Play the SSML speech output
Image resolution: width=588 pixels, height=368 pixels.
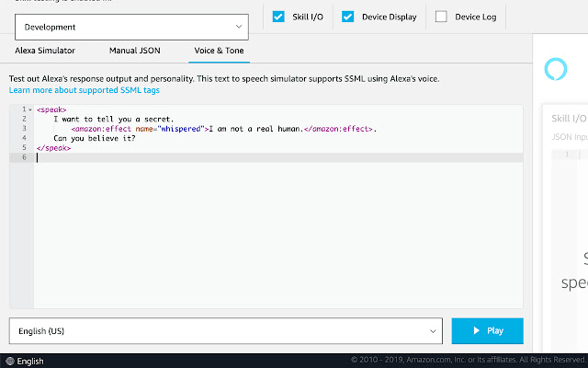488,331
